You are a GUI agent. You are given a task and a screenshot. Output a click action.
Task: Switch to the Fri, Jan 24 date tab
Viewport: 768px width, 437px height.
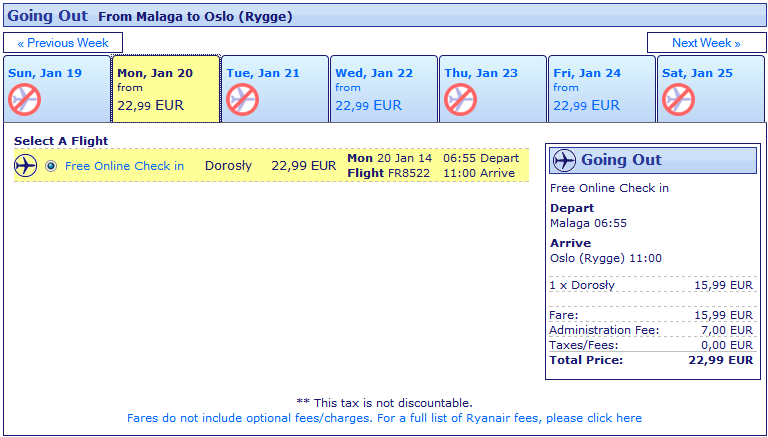pyautogui.click(x=601, y=89)
